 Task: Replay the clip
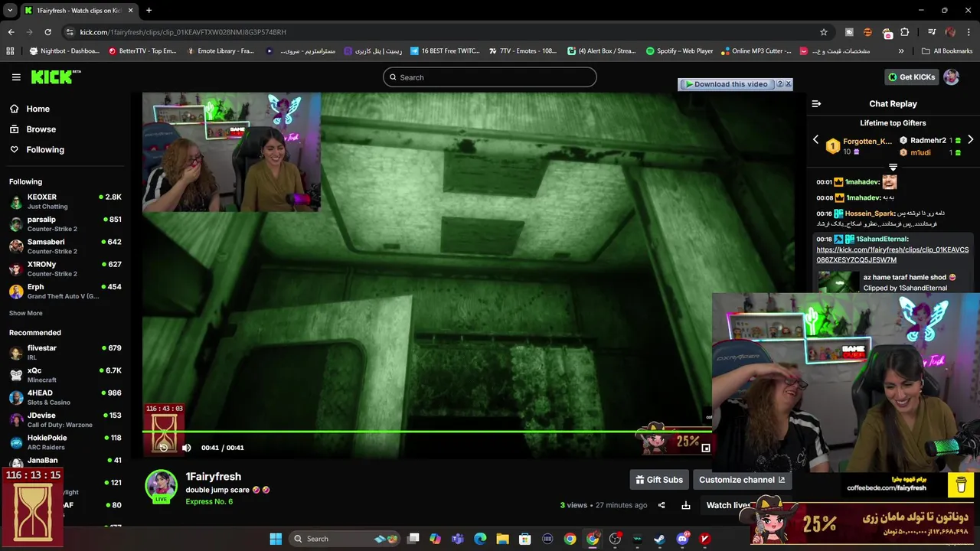[x=163, y=448]
